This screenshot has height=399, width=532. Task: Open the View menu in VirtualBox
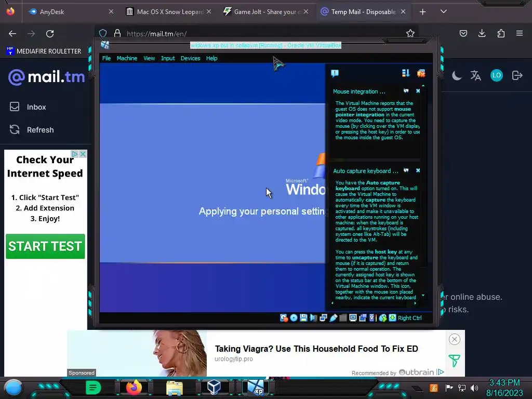(x=149, y=58)
